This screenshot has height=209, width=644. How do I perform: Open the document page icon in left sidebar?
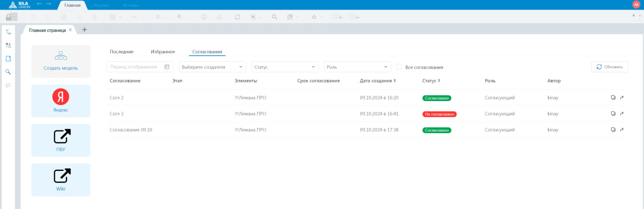point(8,59)
